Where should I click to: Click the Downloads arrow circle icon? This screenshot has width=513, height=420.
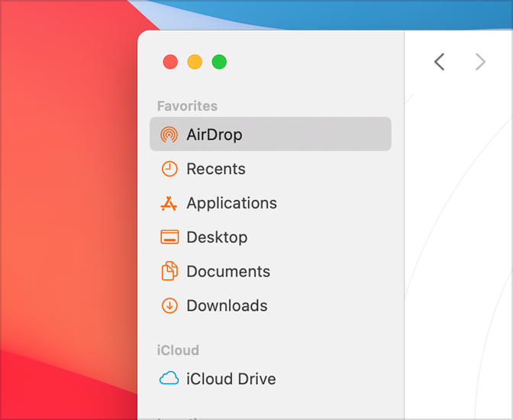click(x=169, y=305)
